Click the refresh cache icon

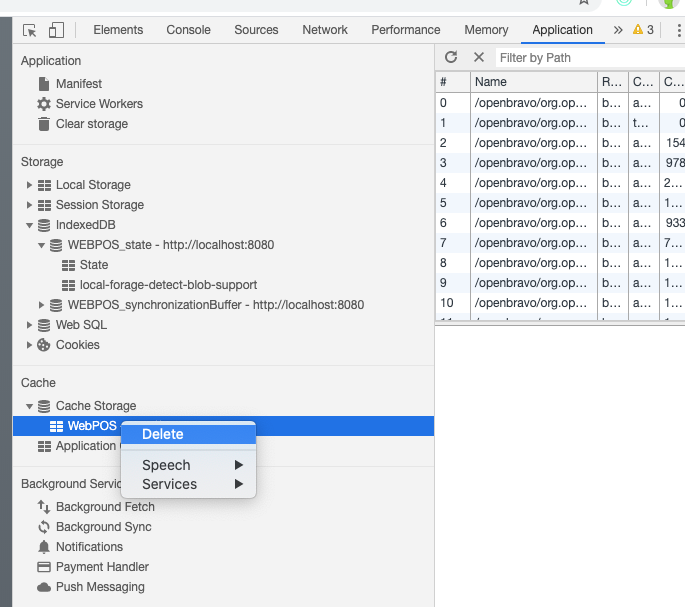[451, 57]
